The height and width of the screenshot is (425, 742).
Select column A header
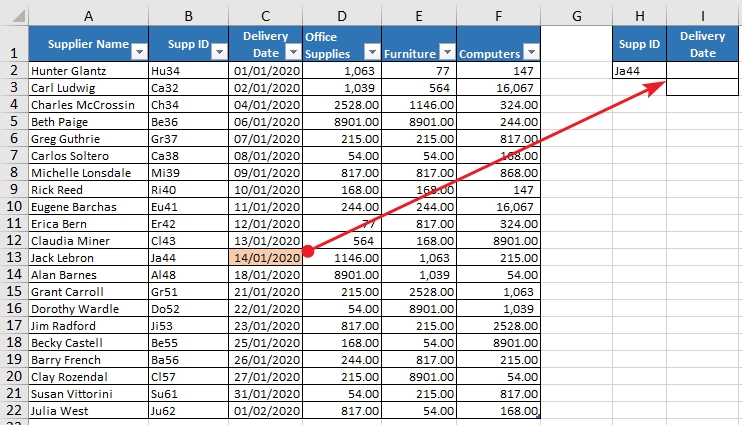[89, 15]
